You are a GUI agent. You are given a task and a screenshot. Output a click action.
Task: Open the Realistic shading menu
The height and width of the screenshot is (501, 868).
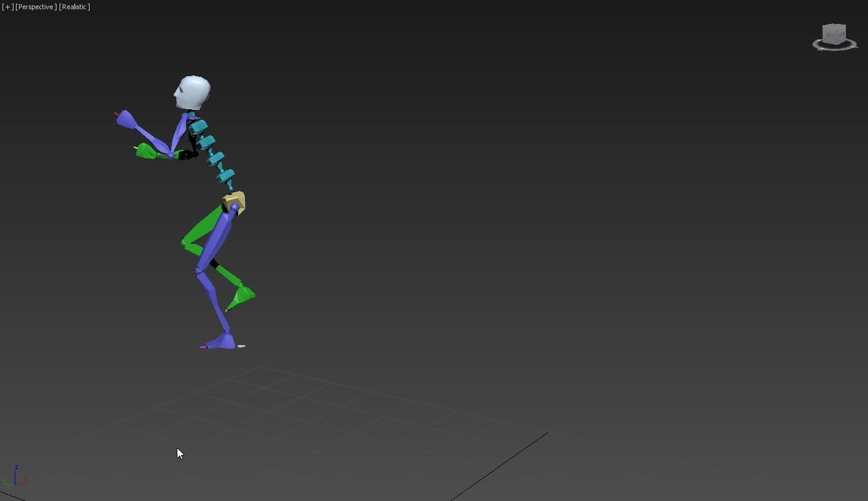(74, 7)
